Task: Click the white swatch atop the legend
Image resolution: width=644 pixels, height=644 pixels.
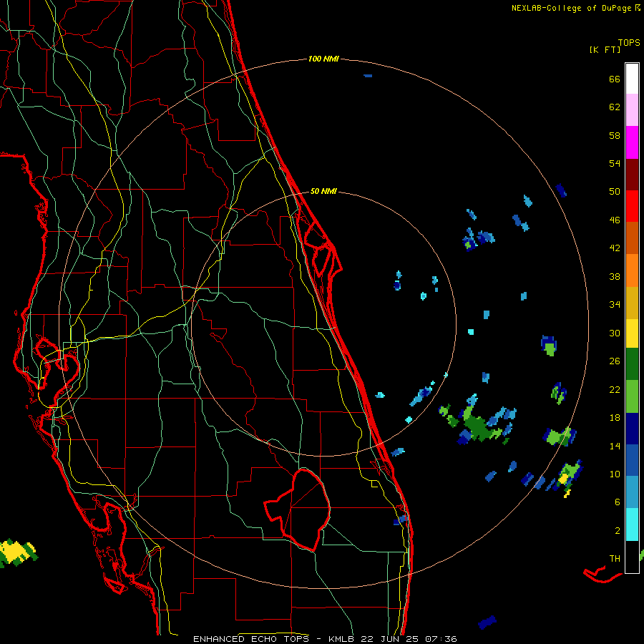Action: tap(632, 79)
